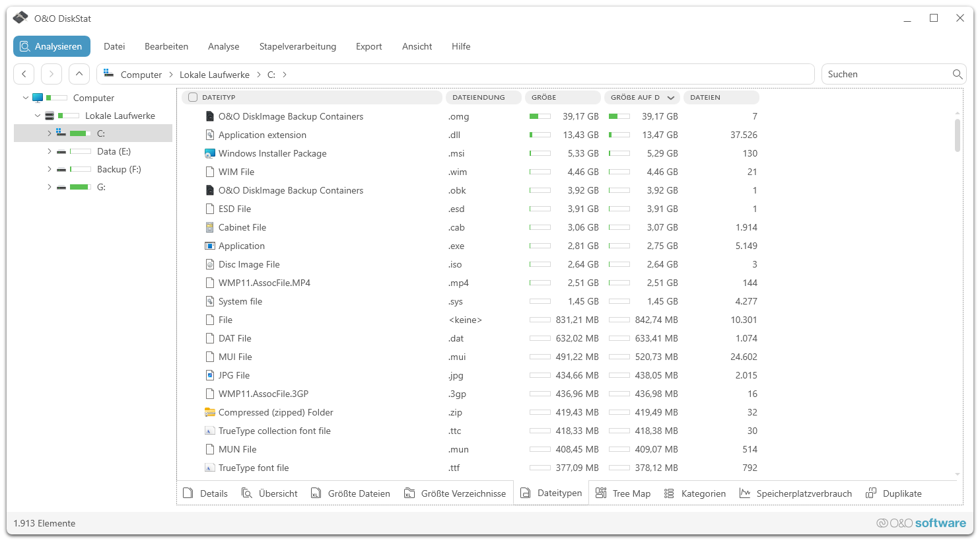Click the Cabinet File icon
The width and height of the screenshot is (980, 541).
point(210,227)
